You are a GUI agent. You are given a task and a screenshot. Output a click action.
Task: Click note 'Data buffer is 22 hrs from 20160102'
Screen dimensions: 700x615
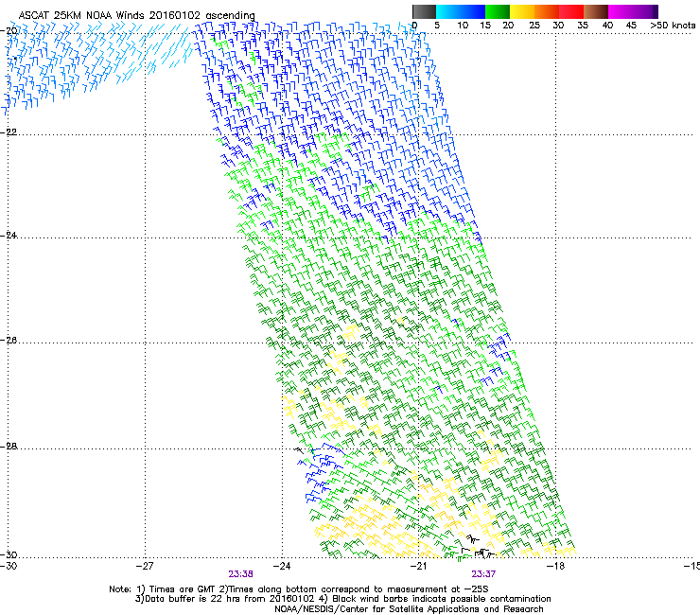click(230, 599)
